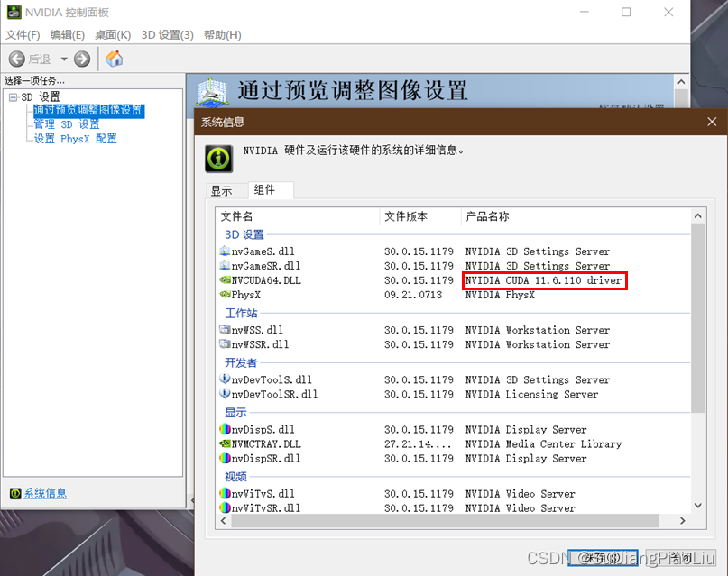Screen dimensions: 728x576
Task: Open the 3D 设置(3) menu
Action: (x=167, y=35)
